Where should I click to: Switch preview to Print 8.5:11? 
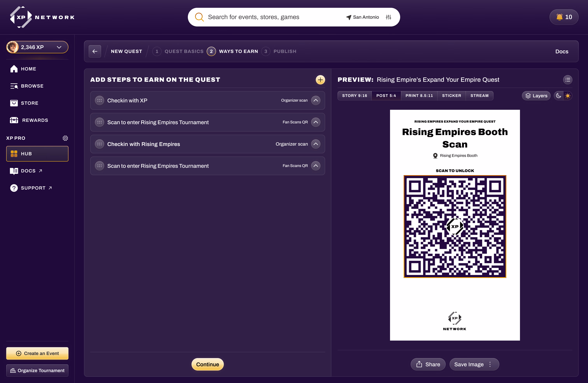(x=419, y=95)
